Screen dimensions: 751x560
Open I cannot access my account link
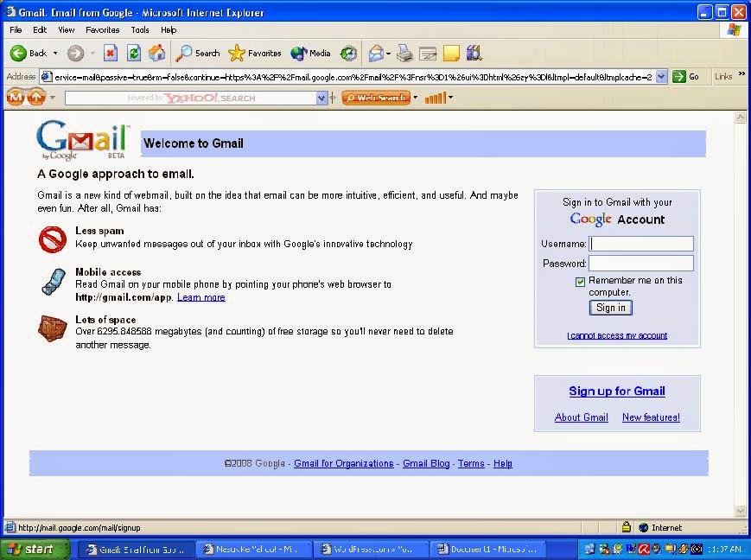click(617, 335)
